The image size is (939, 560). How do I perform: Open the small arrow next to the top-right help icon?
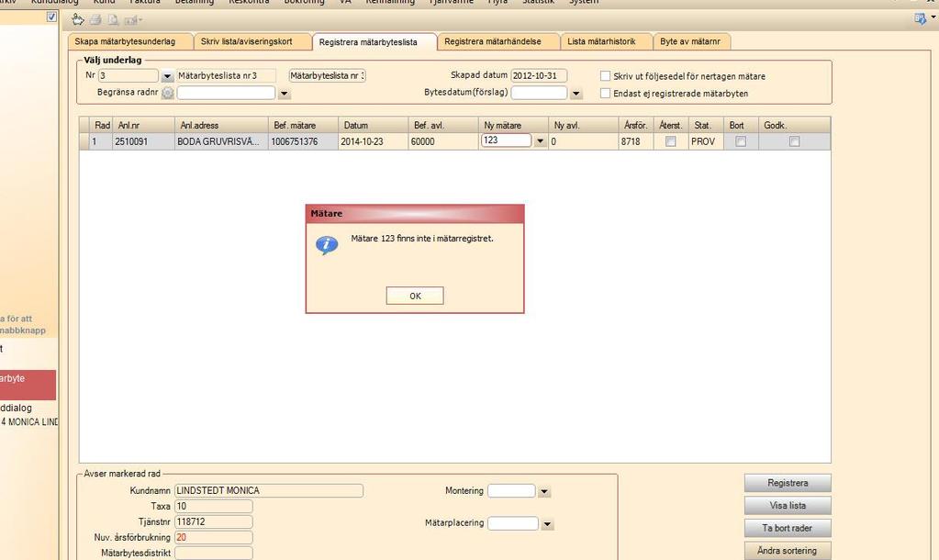[933, 17]
